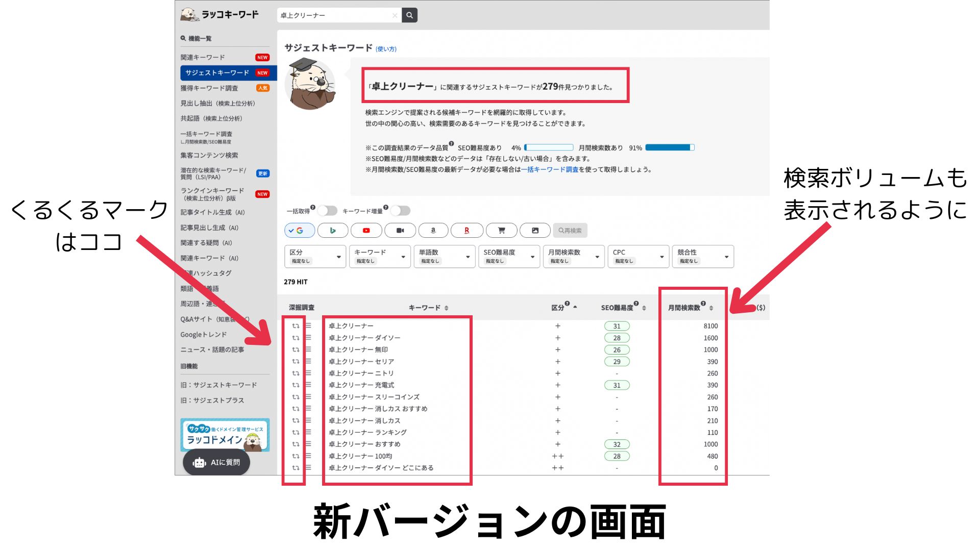The height and width of the screenshot is (551, 980).
Task: Open Googleトレンド in the sidebar
Action: (x=203, y=335)
